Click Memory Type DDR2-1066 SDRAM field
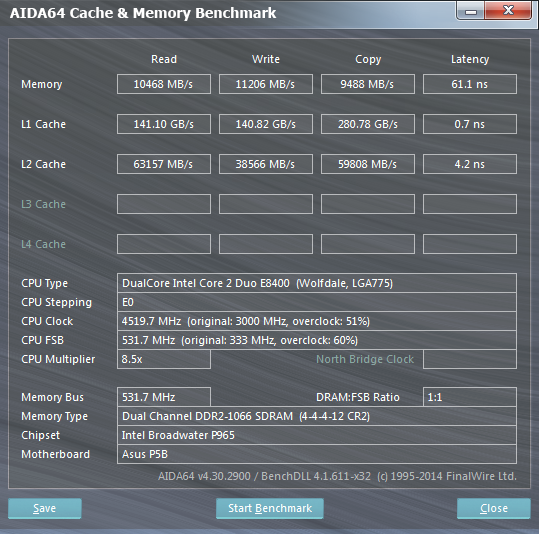539x534 pixels. pyautogui.click(x=317, y=416)
